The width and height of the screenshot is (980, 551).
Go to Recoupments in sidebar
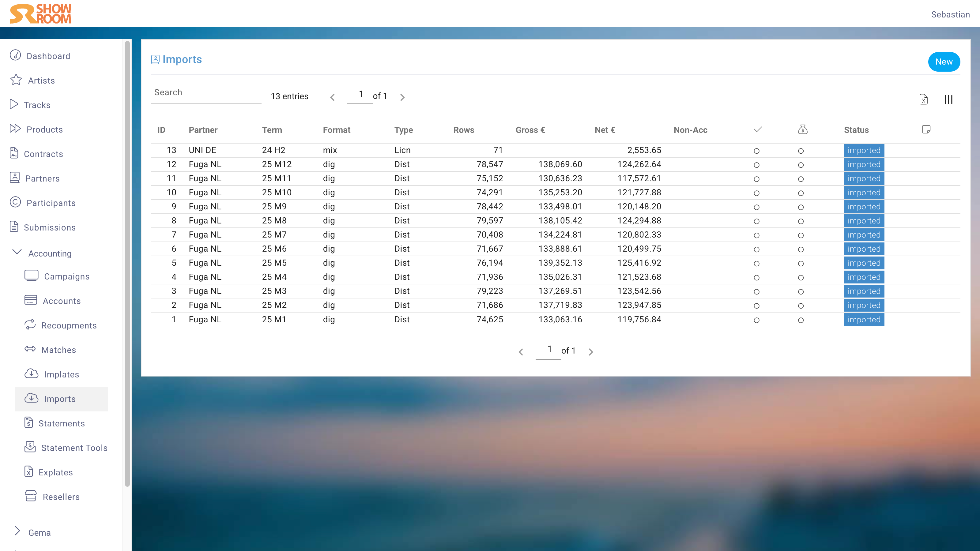coord(69,325)
